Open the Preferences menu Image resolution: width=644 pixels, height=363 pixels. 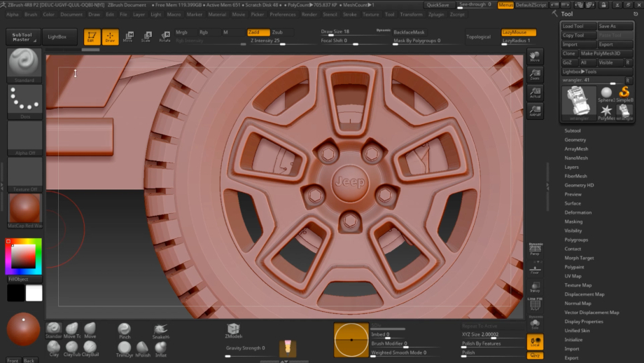click(x=283, y=15)
